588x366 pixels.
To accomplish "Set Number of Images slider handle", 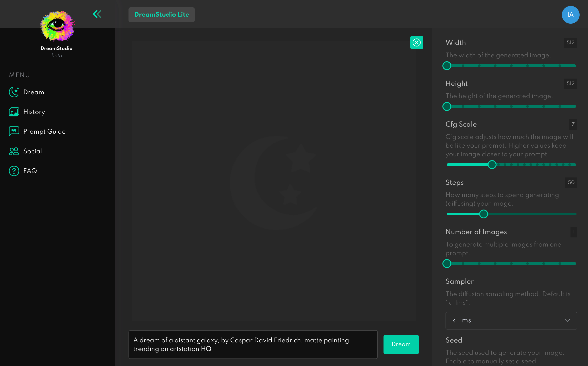I will (x=447, y=264).
